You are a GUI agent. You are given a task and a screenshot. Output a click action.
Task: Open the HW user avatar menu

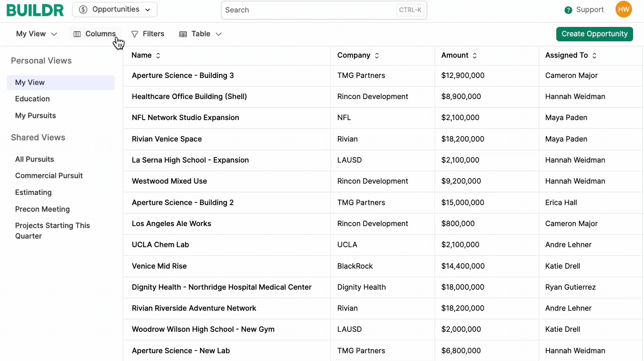point(623,9)
